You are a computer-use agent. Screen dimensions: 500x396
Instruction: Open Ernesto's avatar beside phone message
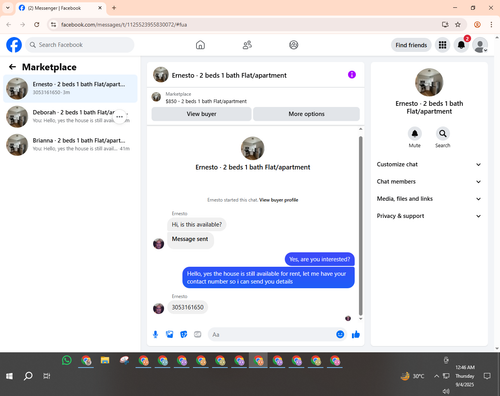tap(159, 309)
